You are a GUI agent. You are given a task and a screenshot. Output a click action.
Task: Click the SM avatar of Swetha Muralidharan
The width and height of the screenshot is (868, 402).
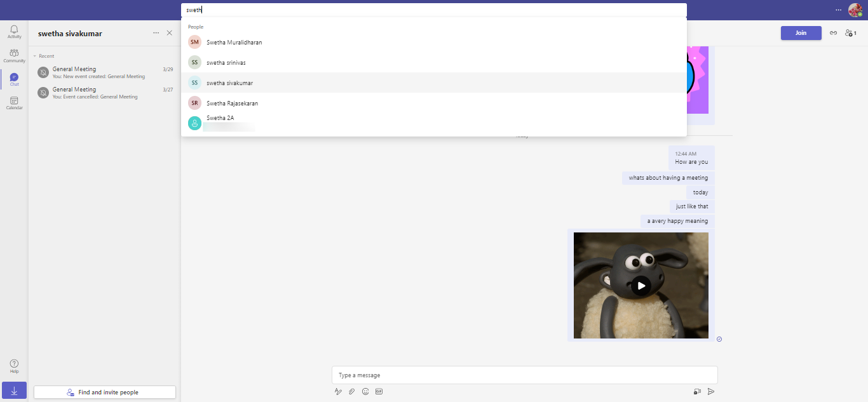pyautogui.click(x=194, y=42)
